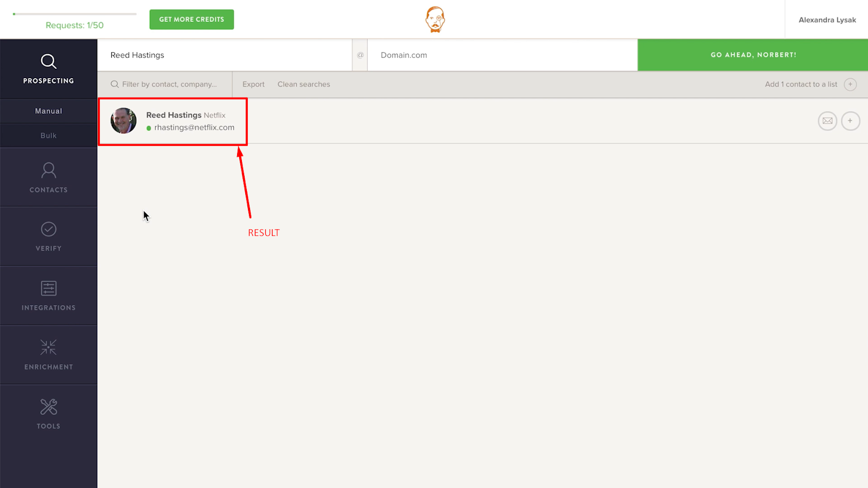Click the plus icon beside Add 1 contact

pyautogui.click(x=850, y=84)
